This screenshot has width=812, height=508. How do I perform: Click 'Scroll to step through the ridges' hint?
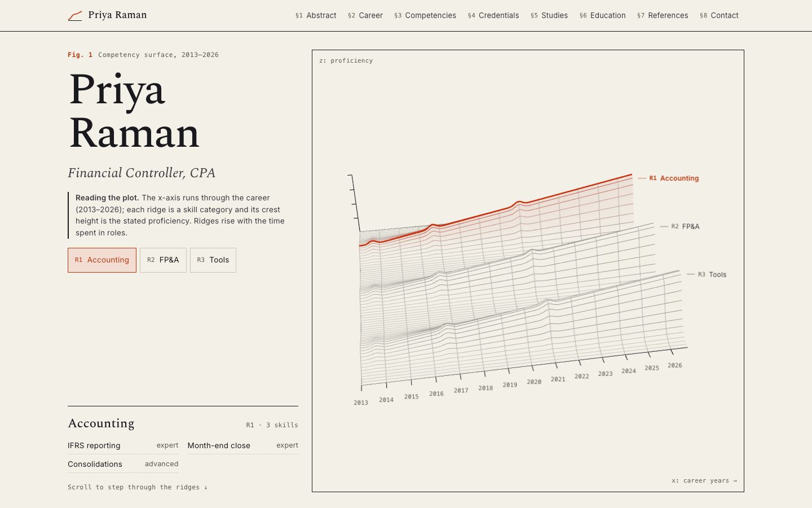point(138,487)
